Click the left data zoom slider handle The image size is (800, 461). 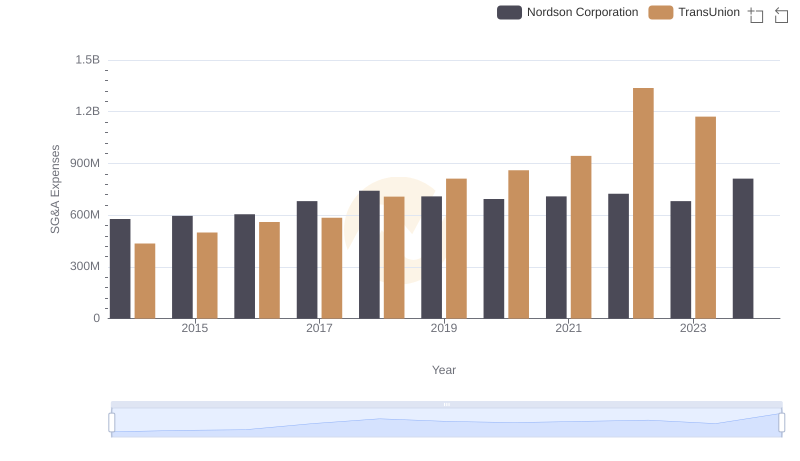112,422
